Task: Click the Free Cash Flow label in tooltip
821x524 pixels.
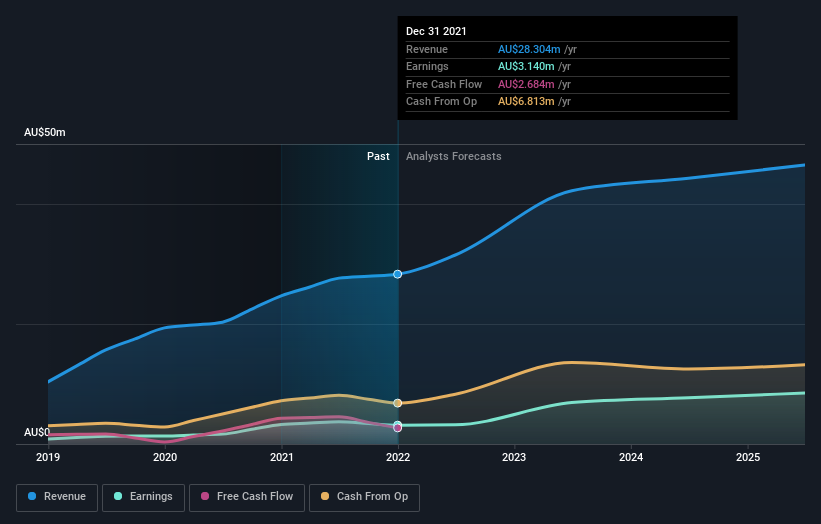Action: [x=444, y=84]
